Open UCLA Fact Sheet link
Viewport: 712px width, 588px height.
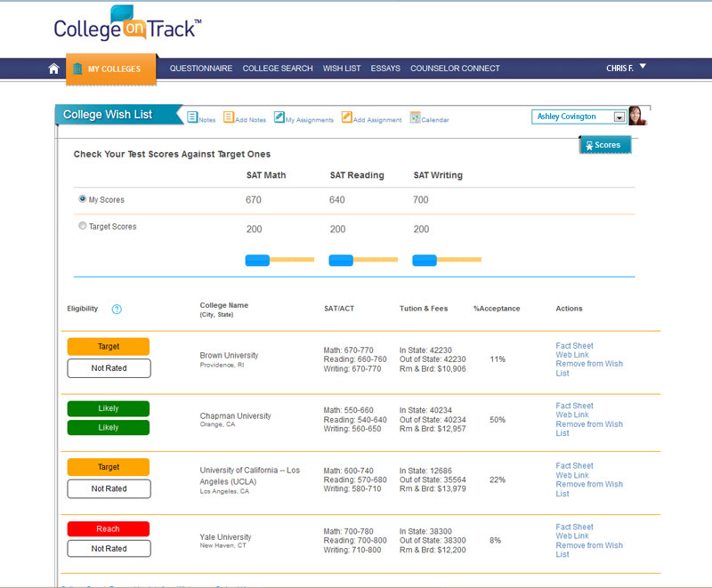click(x=574, y=466)
